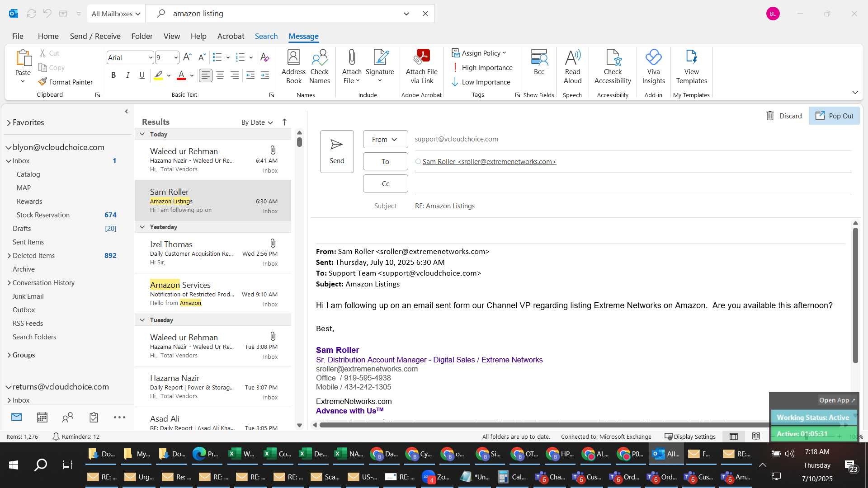Discard the draft reply
This screenshot has height=488, width=868.
[x=784, y=116]
